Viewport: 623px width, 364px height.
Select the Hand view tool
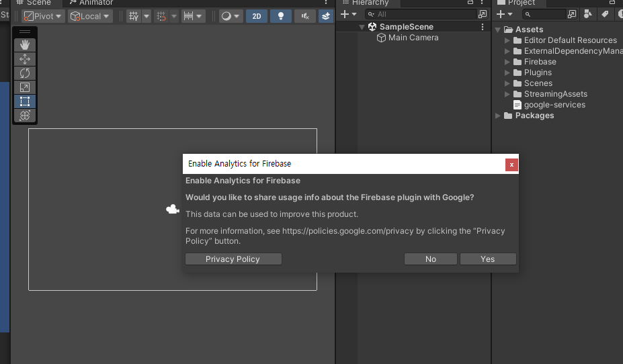tap(25, 45)
